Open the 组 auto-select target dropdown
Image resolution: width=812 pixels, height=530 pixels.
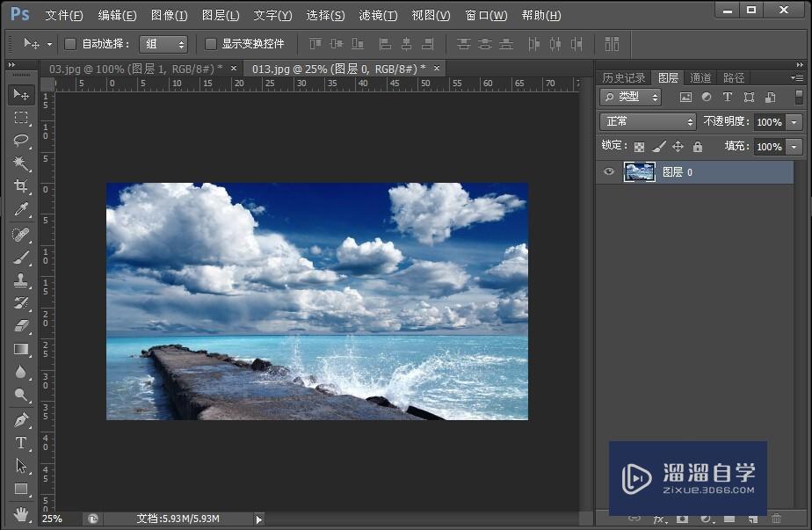click(x=163, y=44)
